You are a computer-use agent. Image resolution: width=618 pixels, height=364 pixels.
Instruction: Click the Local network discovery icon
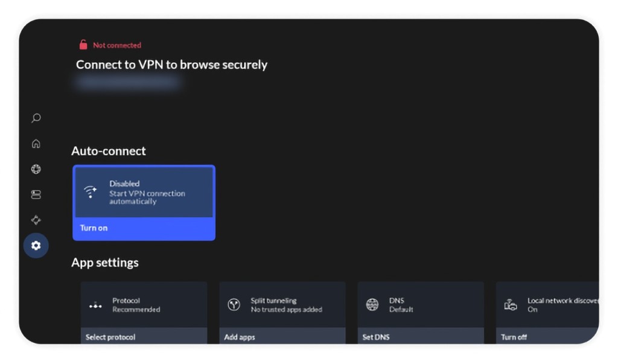511,305
